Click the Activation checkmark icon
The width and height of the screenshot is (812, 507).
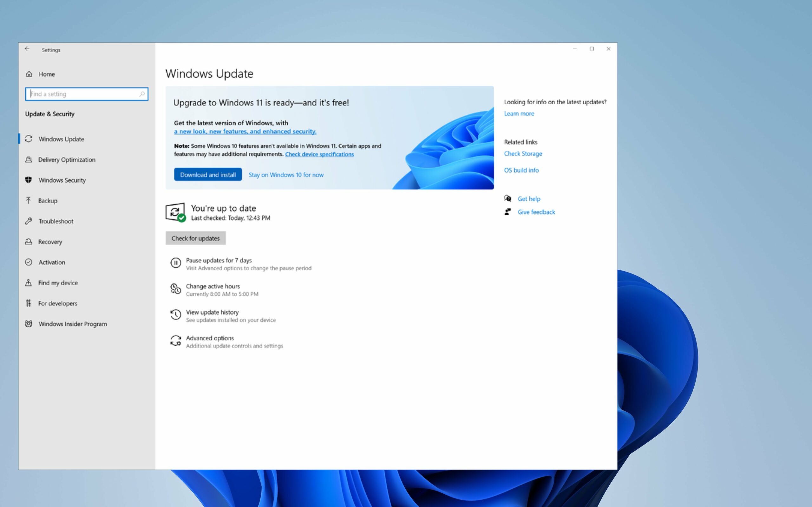tap(29, 262)
